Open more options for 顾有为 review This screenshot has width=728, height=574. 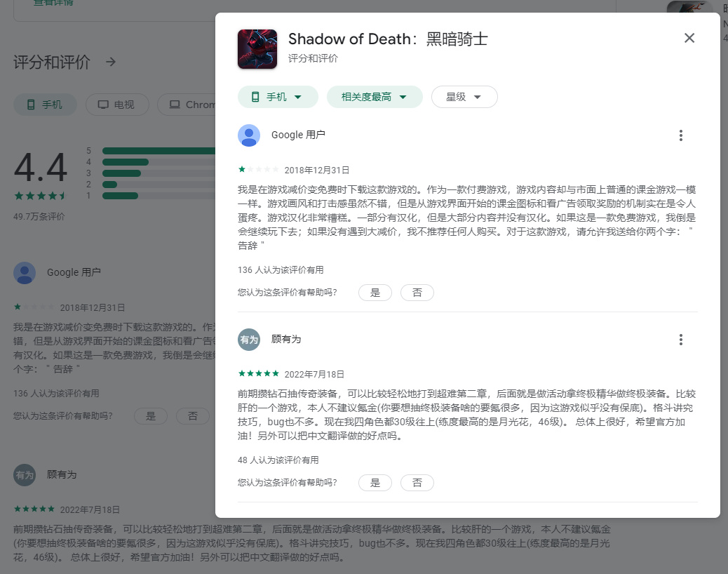click(680, 340)
